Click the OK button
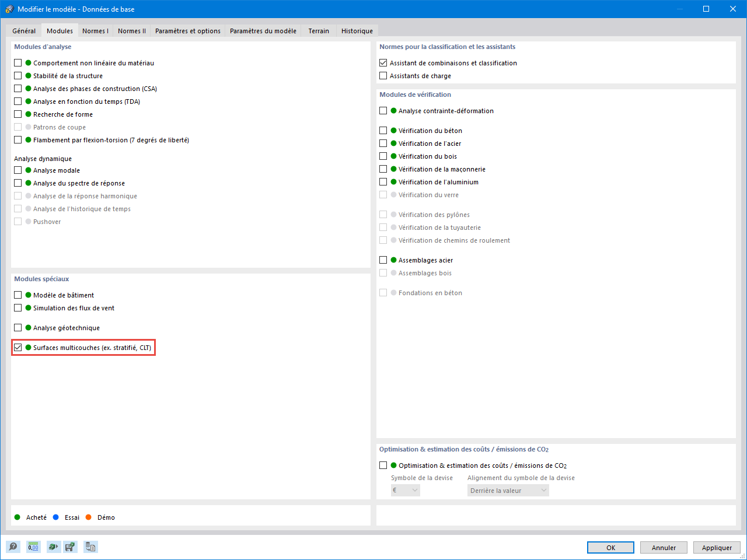 tap(610, 548)
